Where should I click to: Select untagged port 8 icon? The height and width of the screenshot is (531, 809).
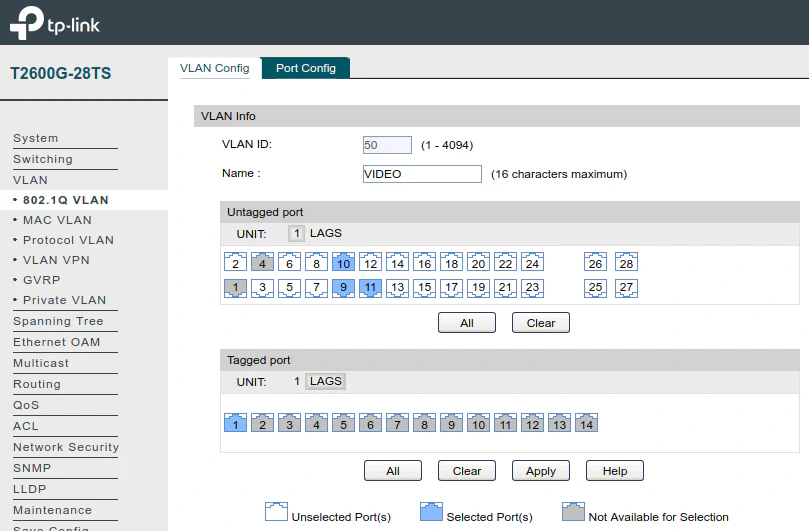click(316, 262)
